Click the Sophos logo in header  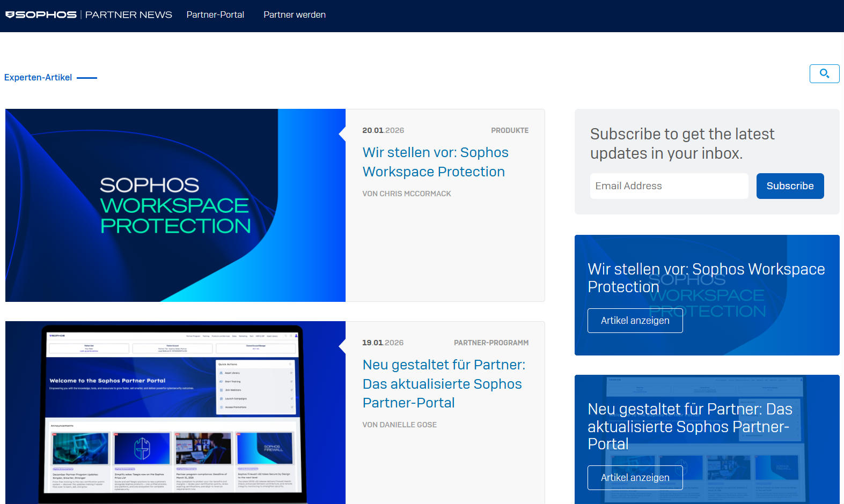pyautogui.click(x=41, y=14)
